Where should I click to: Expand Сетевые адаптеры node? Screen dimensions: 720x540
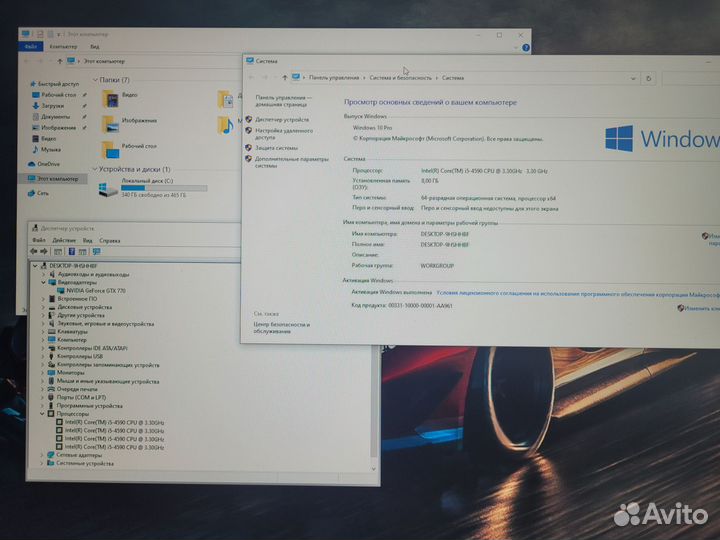(x=42, y=455)
